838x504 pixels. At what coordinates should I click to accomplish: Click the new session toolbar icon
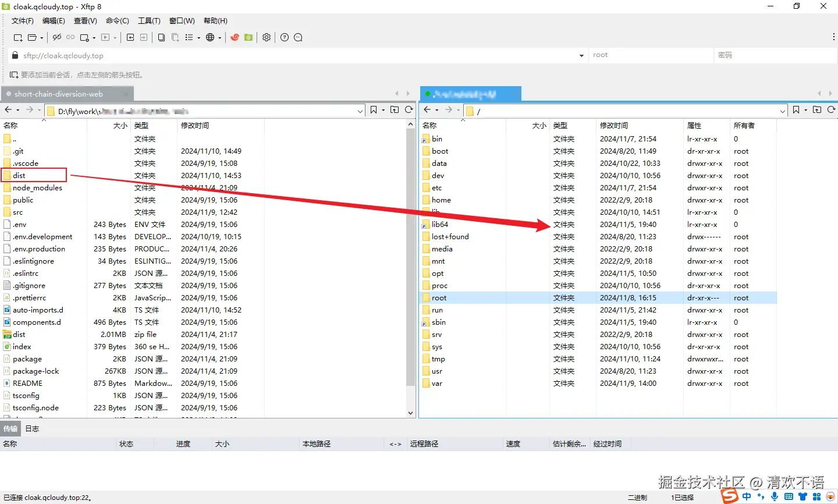point(18,37)
